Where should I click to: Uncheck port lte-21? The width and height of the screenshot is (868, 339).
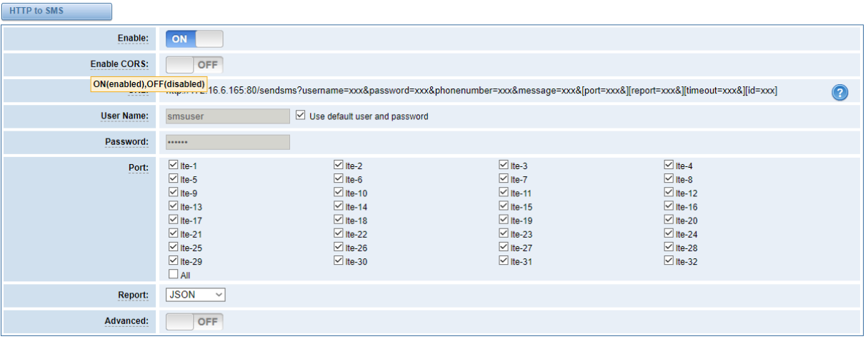[174, 233]
